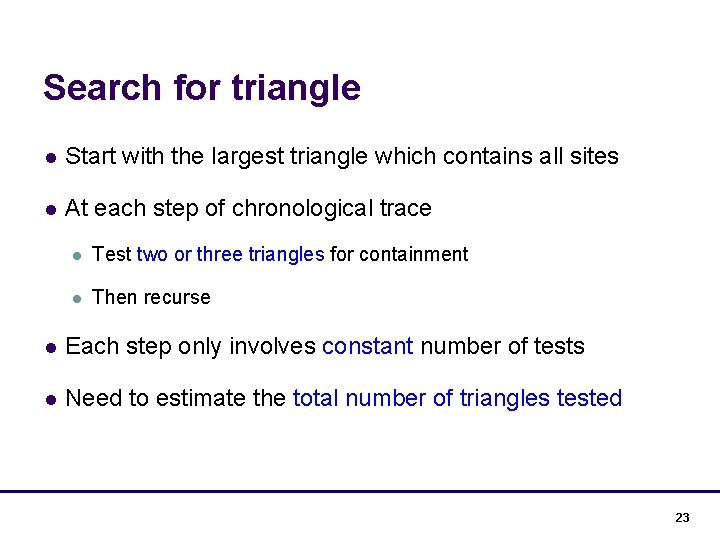Click bullet dot before "Need to estimate"
Screen dimensions: 720x540
click(x=49, y=399)
